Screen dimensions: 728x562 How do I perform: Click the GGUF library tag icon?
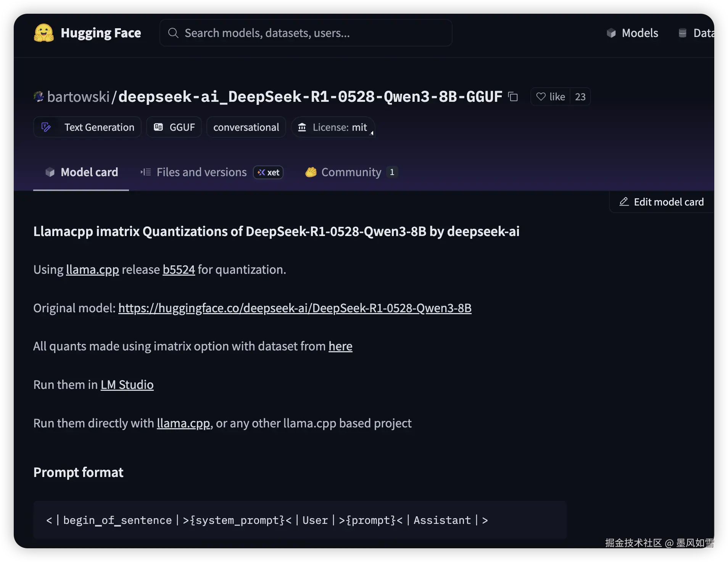158,127
